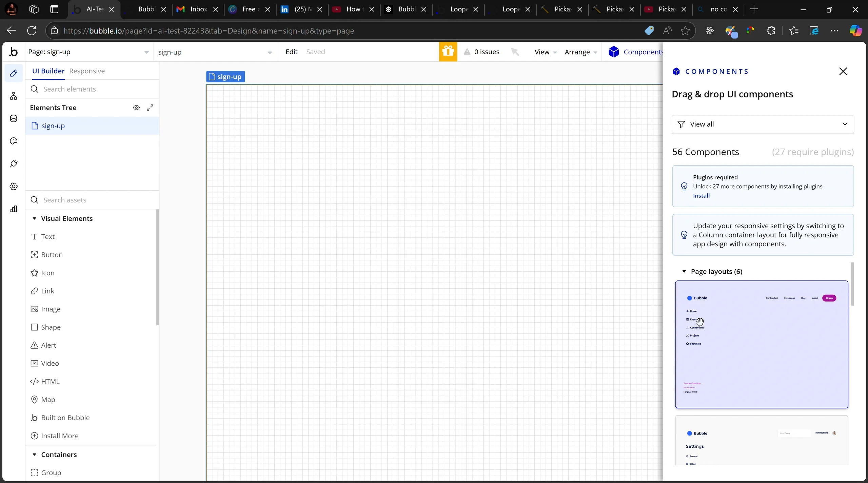Add this page to browser favorites
The height and width of the screenshot is (483, 868).
pyautogui.click(x=685, y=31)
